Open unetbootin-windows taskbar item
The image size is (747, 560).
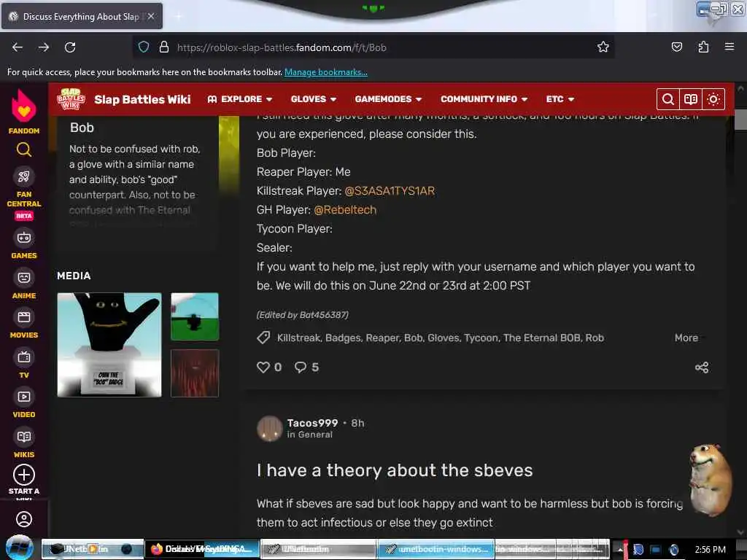click(436, 549)
